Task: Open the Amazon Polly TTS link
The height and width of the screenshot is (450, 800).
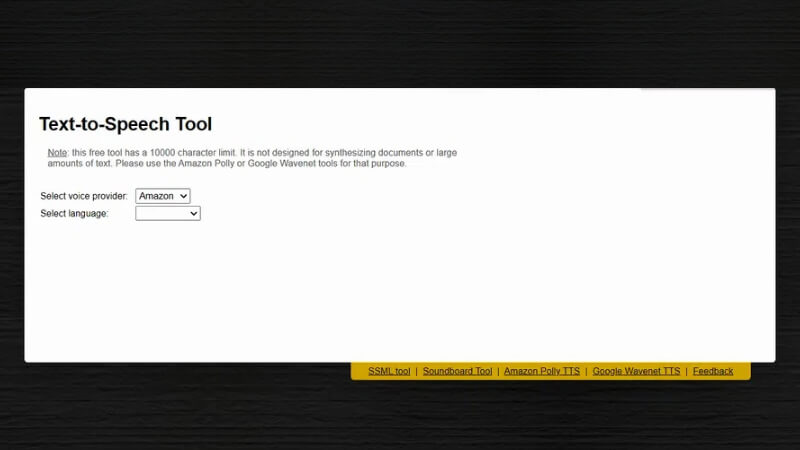Action: coord(542,371)
